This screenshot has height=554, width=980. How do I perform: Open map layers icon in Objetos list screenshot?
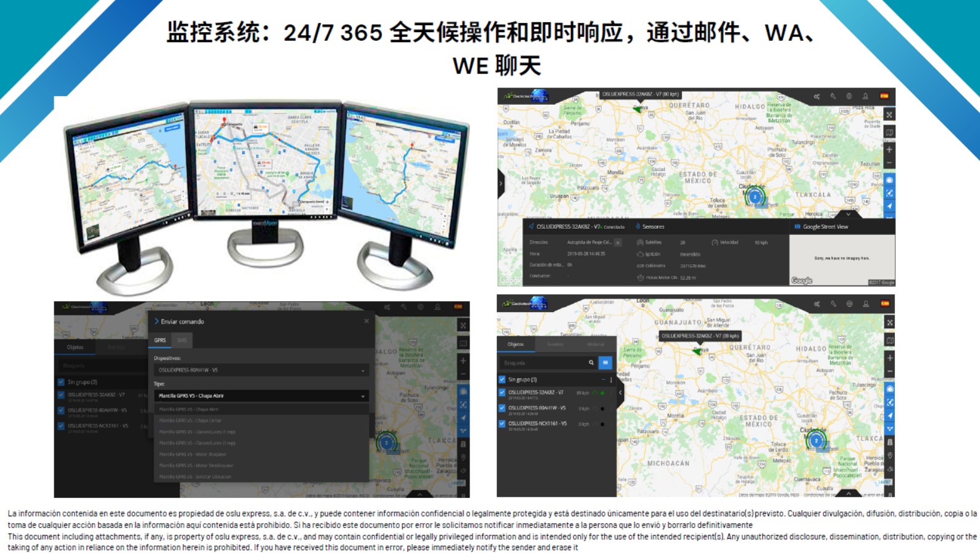click(x=890, y=340)
